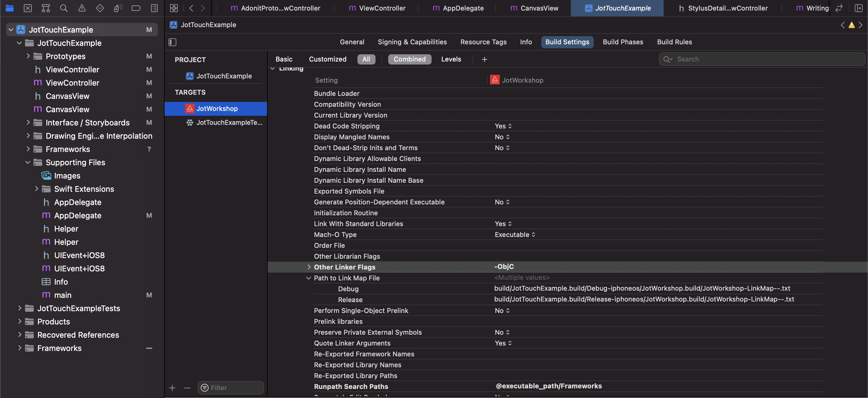868x398 pixels.
Task: Open the Source Control navigator
Action: [28, 8]
